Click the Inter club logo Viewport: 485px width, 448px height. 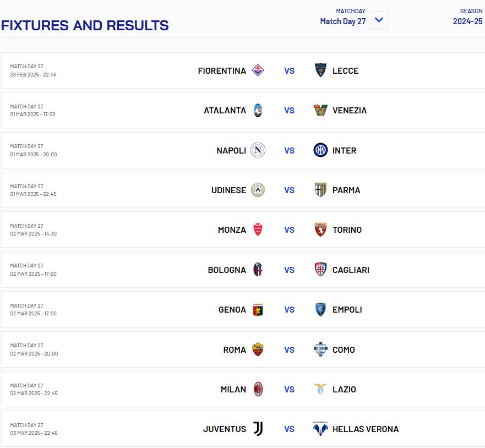coord(320,150)
